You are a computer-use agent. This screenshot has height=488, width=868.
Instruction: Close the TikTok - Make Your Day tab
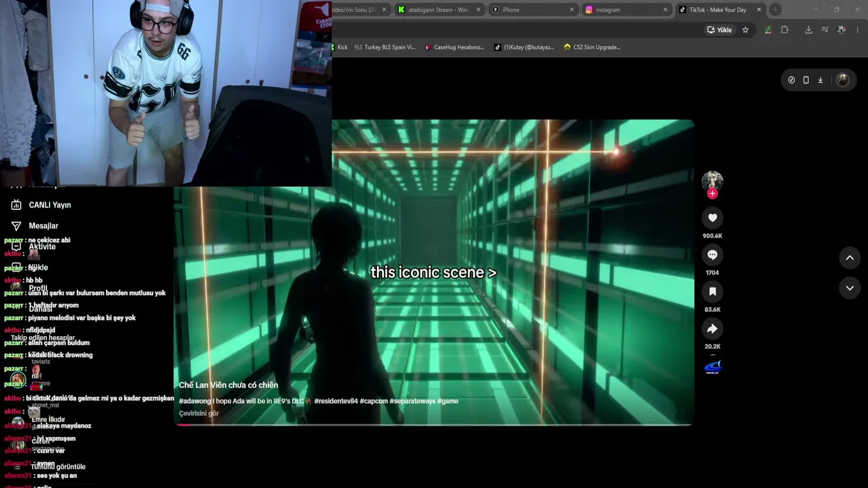[759, 9]
